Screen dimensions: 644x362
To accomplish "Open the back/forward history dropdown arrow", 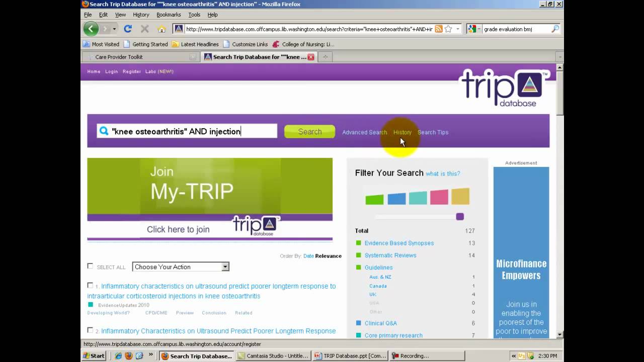I will point(114,29).
